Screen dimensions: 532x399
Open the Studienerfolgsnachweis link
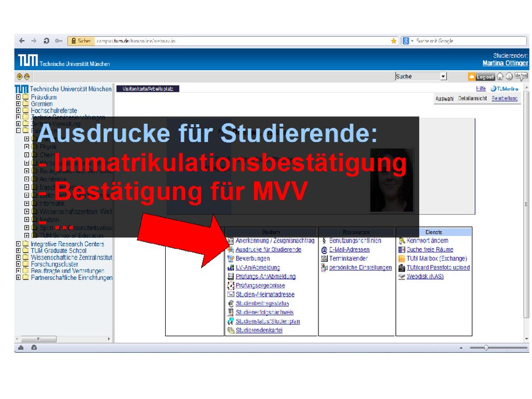click(264, 312)
